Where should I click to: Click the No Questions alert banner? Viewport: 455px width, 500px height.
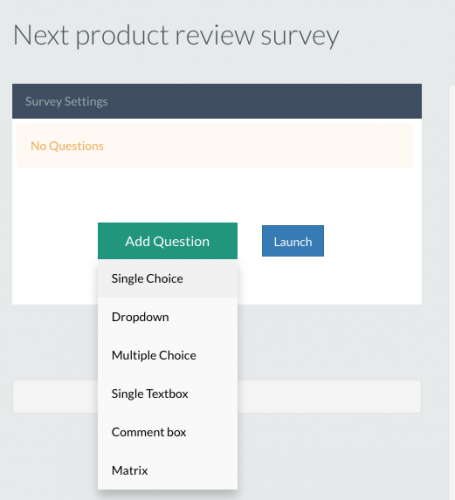[x=215, y=146]
